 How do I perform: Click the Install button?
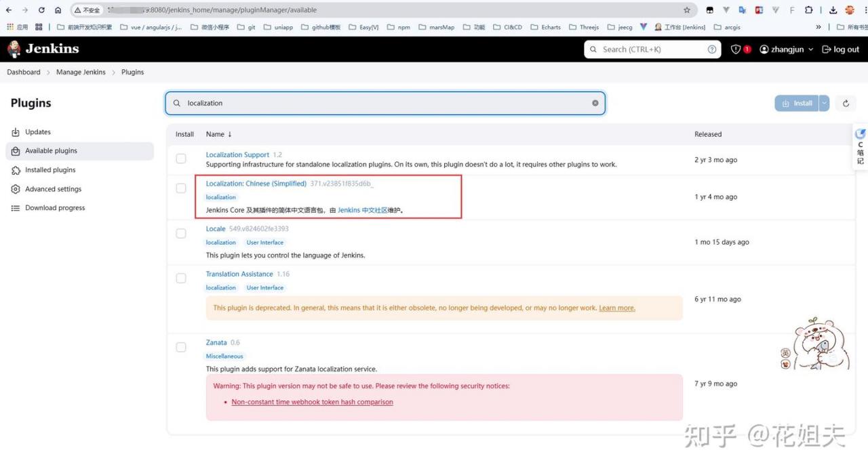797,104
